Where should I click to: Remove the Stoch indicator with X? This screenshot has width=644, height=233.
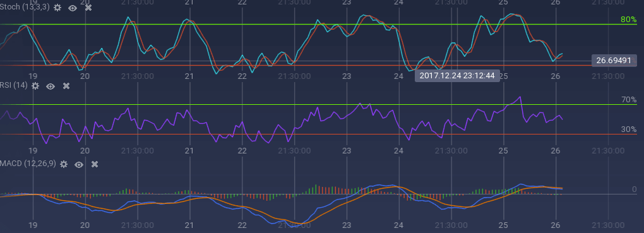(x=88, y=8)
